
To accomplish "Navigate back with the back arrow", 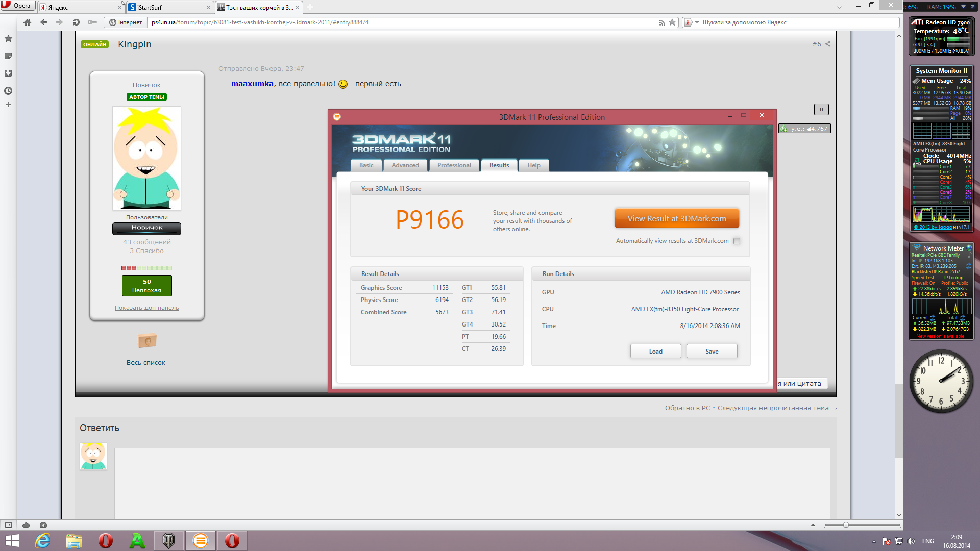I will coord(43,22).
